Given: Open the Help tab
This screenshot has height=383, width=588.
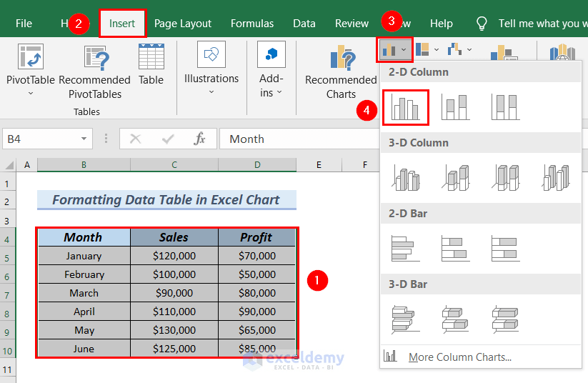Looking at the screenshot, I should coord(442,24).
